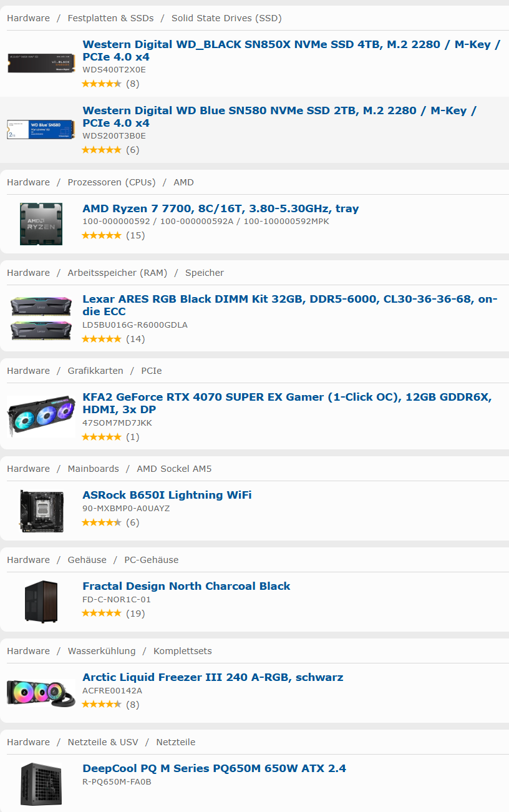509x812 pixels.
Task: Select part number WDS200T3B0E text
Action: click(x=114, y=136)
